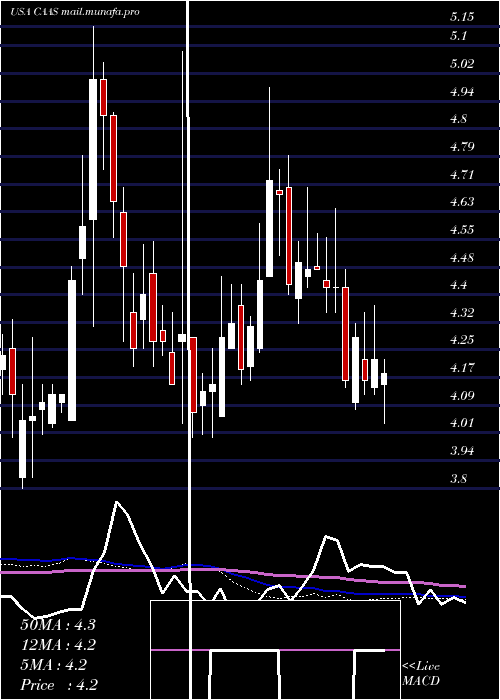The width and height of the screenshot is (500, 700).
Task: Click the '5MA : 4.2' indicator text
Action: click(x=54, y=665)
